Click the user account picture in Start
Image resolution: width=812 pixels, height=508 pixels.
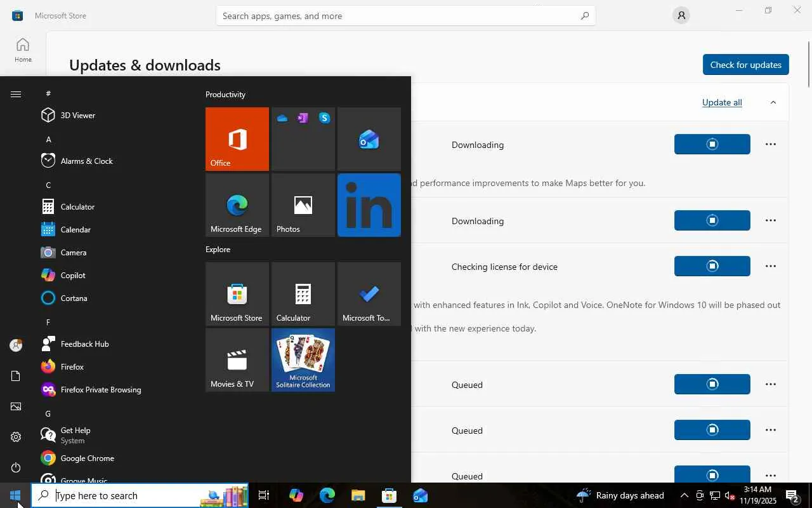(x=16, y=345)
